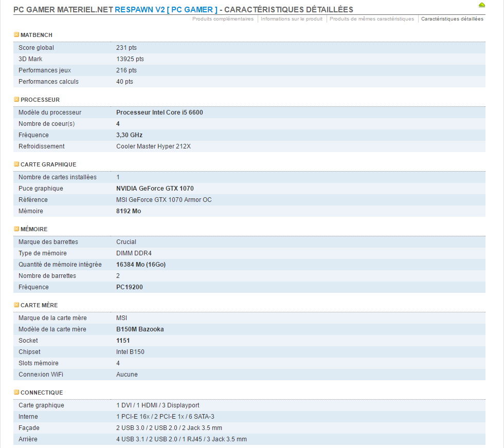Click the Cooler Master Hyper 212X text

point(153,146)
